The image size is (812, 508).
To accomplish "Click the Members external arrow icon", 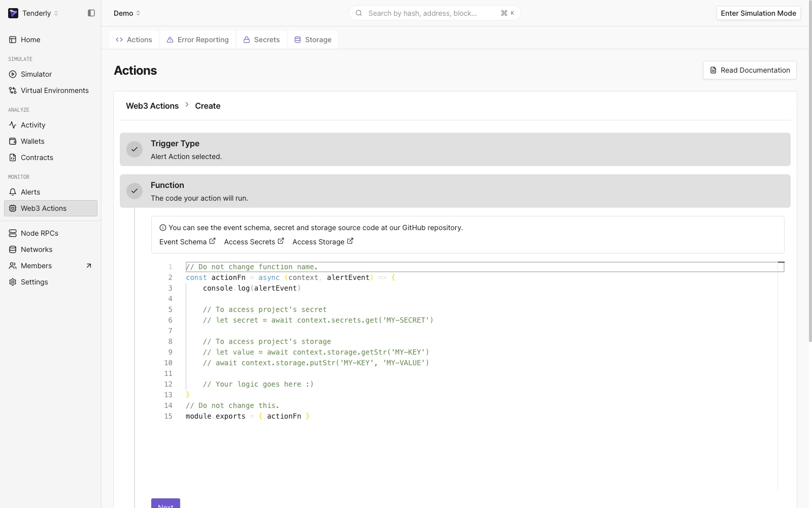I will [x=89, y=266].
